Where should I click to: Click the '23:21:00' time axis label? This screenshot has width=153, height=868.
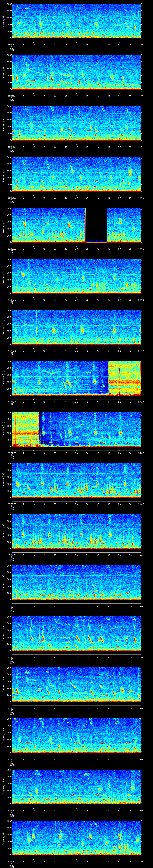(12, 402)
